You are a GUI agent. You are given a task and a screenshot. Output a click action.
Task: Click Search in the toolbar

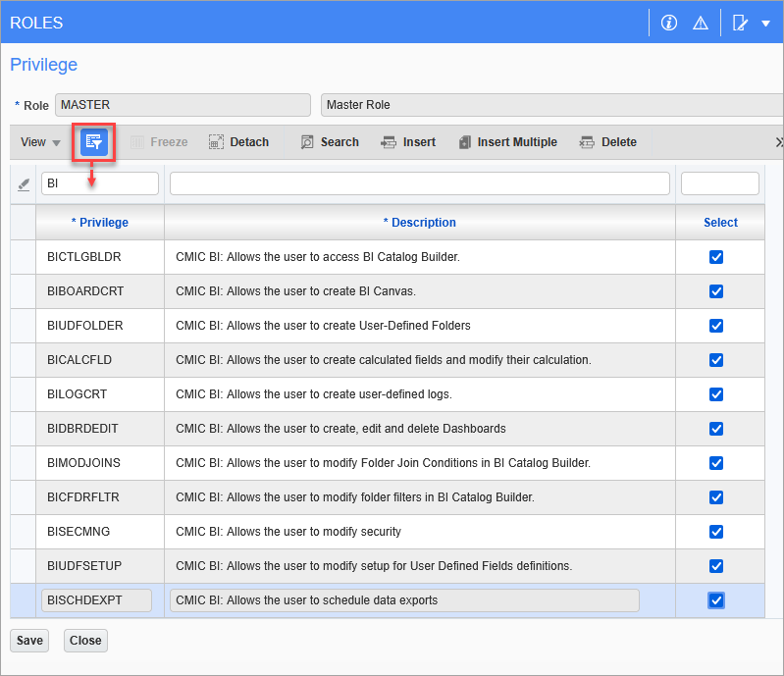(x=330, y=142)
